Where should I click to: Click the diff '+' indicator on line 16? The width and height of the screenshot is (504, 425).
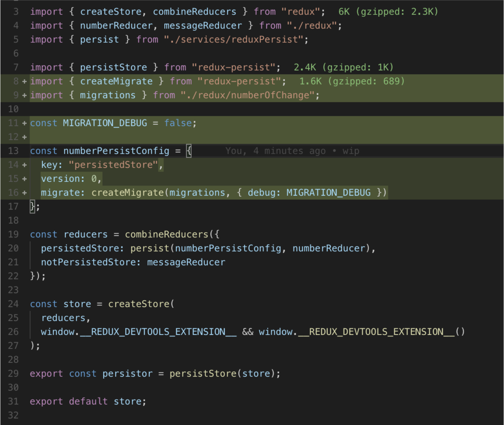point(24,192)
